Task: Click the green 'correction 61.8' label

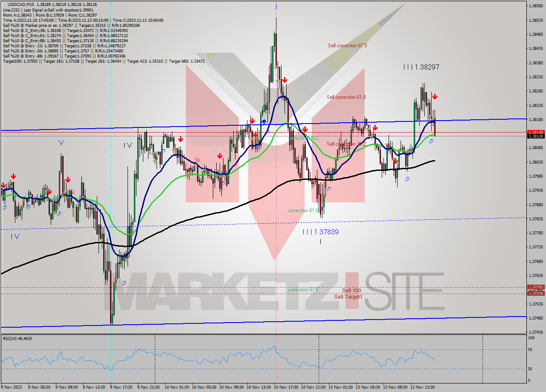Action: pyautogui.click(x=304, y=210)
